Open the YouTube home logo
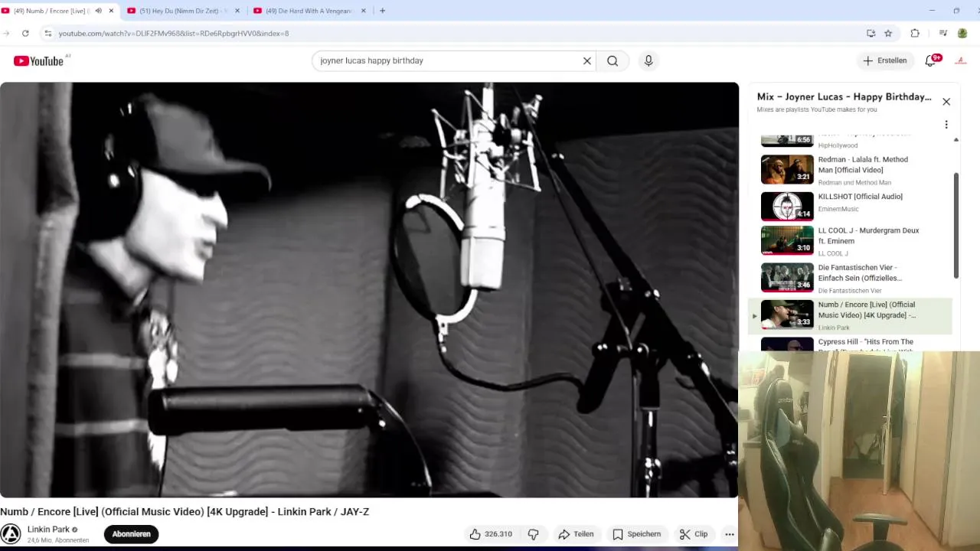This screenshot has width=980, height=551. pos(38,60)
